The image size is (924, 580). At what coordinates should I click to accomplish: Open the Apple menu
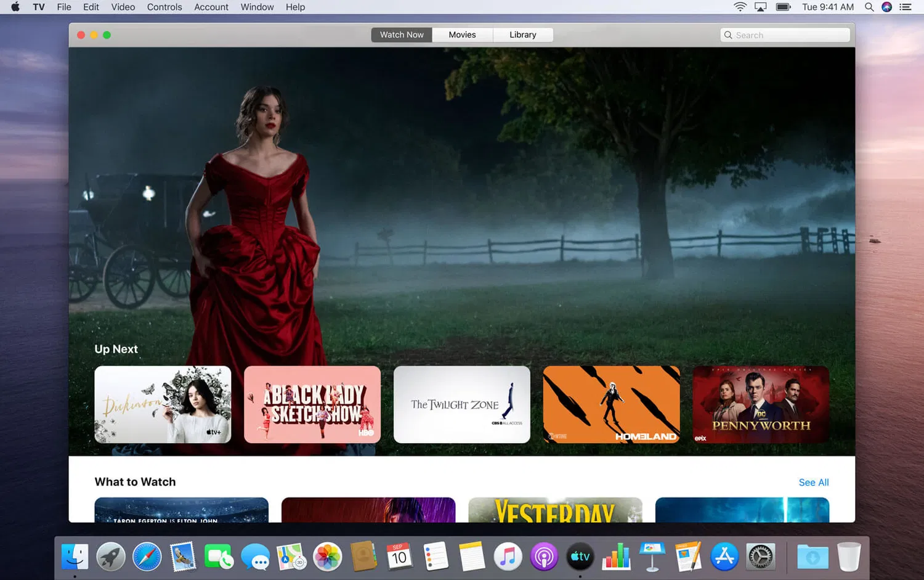tap(15, 7)
